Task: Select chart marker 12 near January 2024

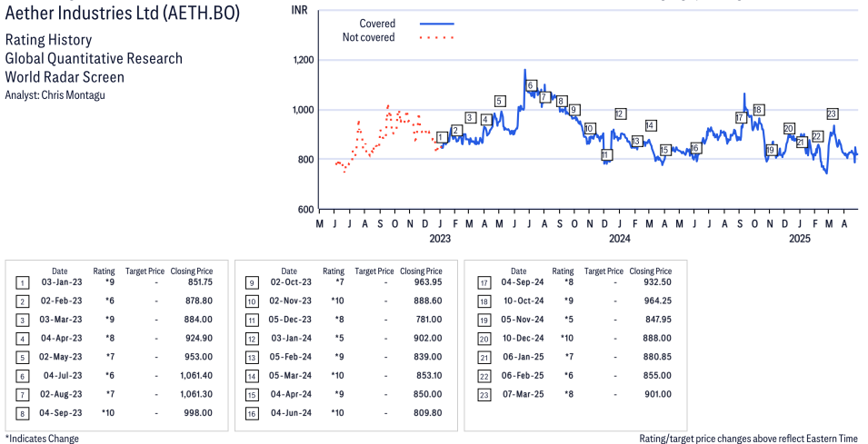Action: pyautogui.click(x=620, y=113)
